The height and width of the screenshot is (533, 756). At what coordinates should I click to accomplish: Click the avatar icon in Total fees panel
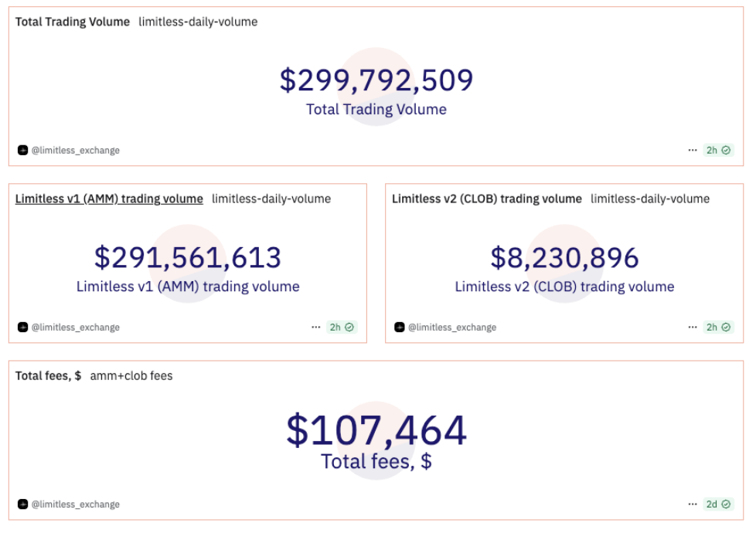tap(22, 504)
